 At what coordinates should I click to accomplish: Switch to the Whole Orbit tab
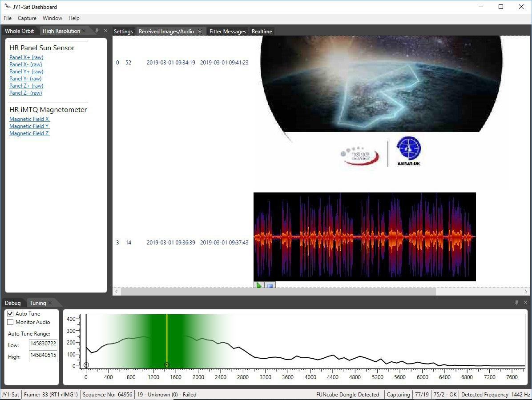19,31
